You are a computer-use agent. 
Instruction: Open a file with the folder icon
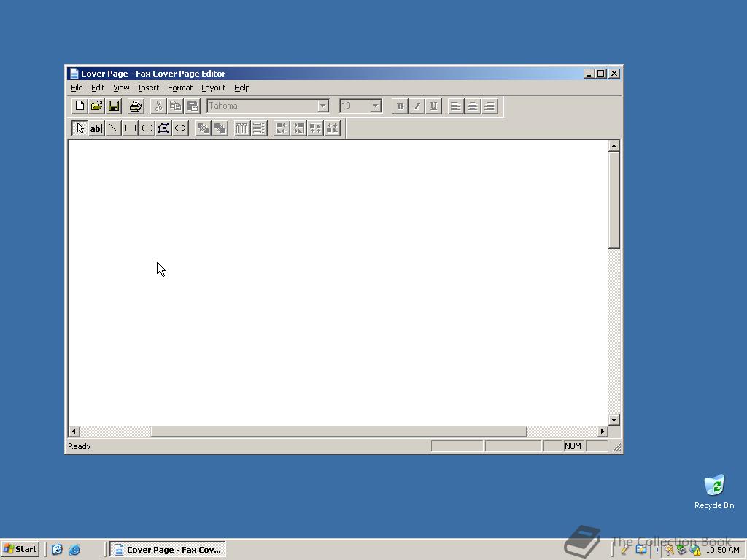pyautogui.click(x=97, y=106)
